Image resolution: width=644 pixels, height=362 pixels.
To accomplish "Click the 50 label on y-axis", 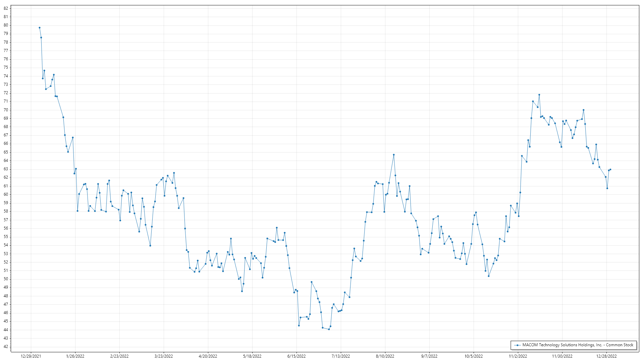I will [x=6, y=279].
